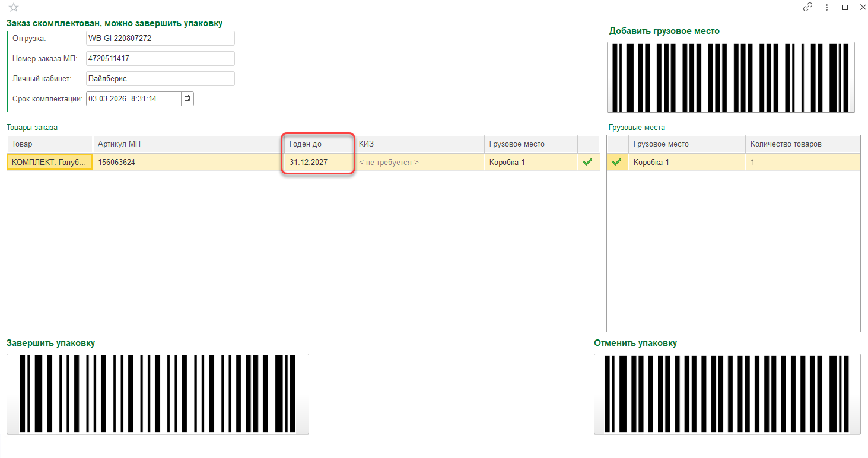Viewport: 868px width, 458px height.
Task: Open the three-dot more actions menu
Action: [x=826, y=8]
